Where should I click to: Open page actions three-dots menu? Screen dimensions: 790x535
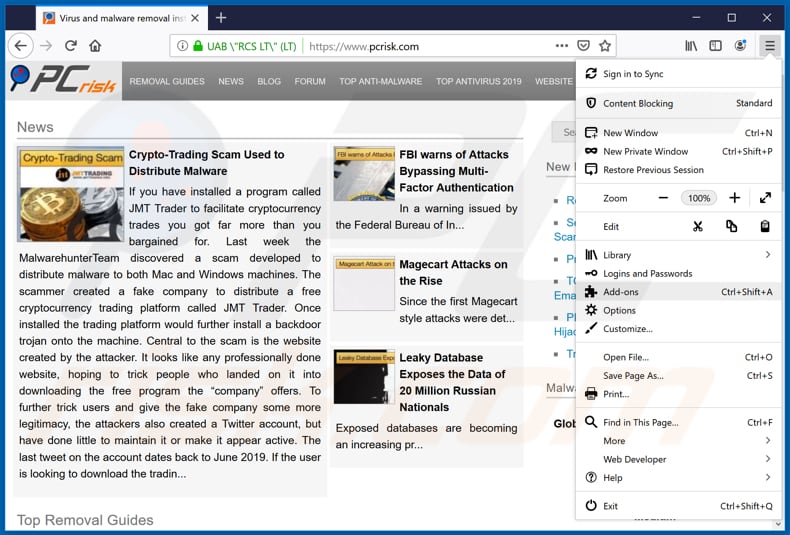[562, 46]
